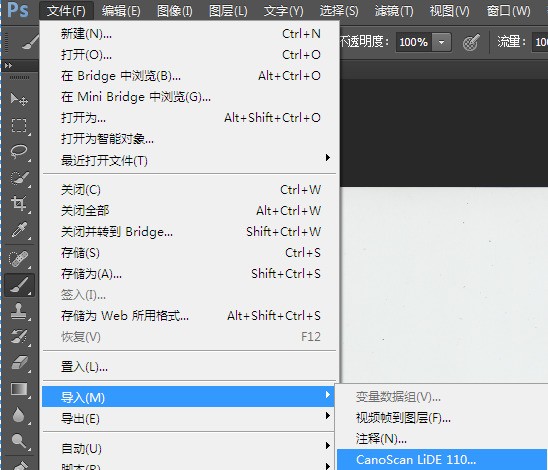Expand 最近打开文件(T) submenu
The image size is (548, 470).
click(x=190, y=160)
